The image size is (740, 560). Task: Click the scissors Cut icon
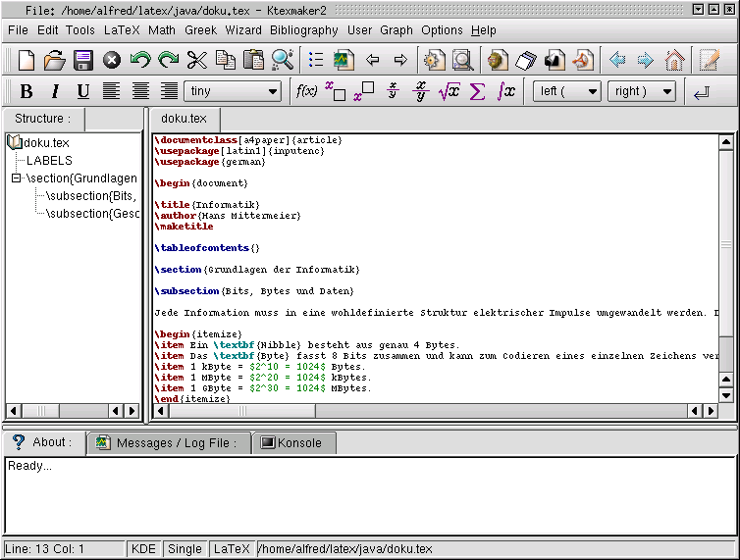(197, 61)
